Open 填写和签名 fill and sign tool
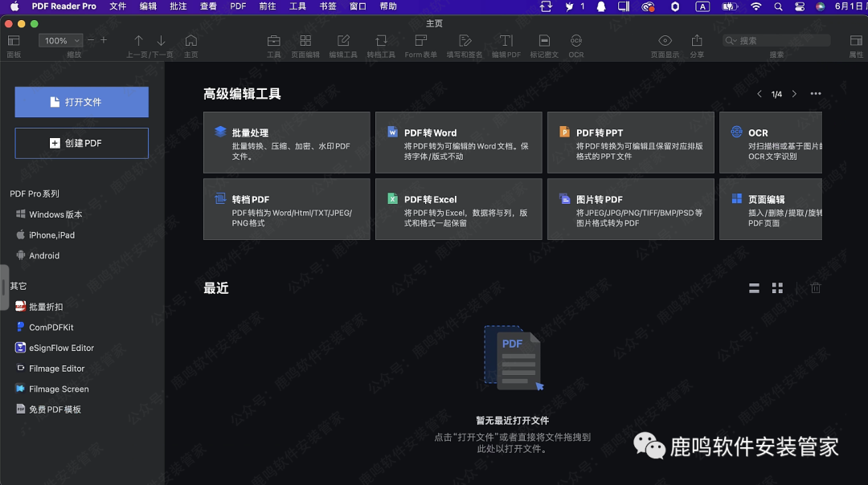 (x=466, y=44)
